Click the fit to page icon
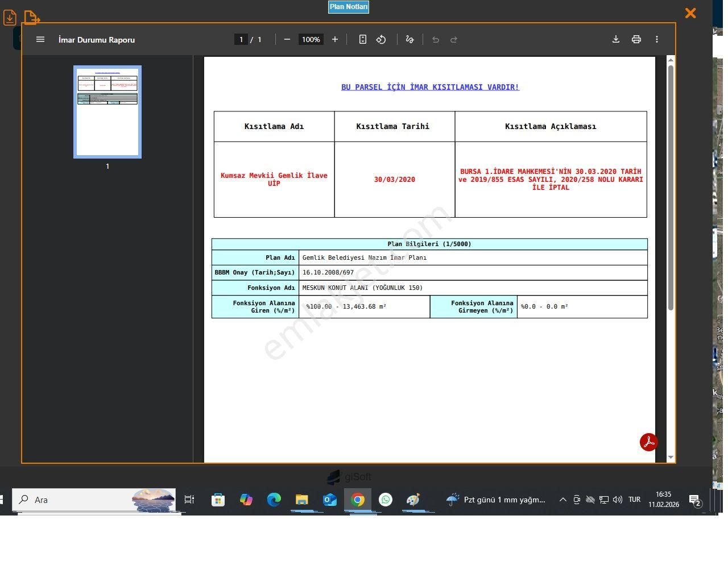Viewport: 728px width, 582px height. [x=363, y=40]
